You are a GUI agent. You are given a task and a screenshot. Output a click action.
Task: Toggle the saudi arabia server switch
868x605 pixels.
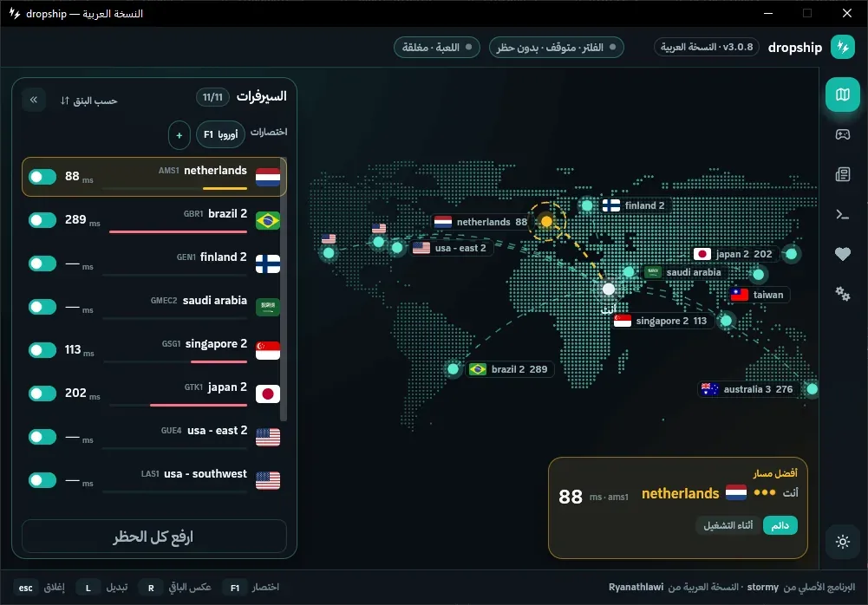(x=42, y=307)
